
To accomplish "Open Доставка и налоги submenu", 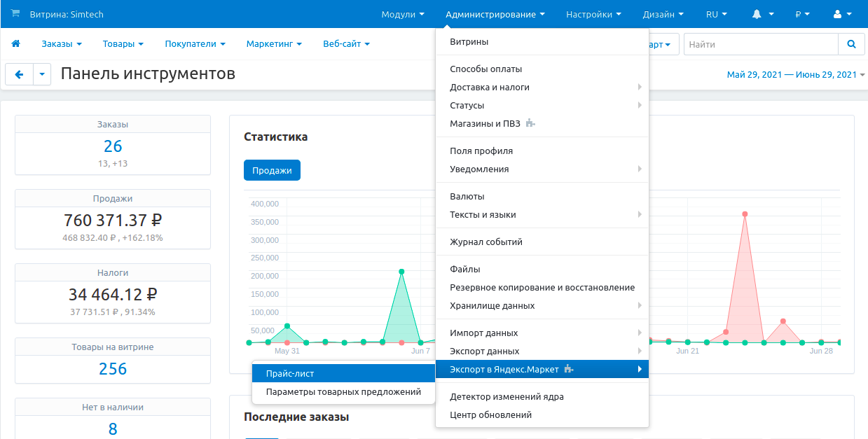I will click(x=490, y=88).
